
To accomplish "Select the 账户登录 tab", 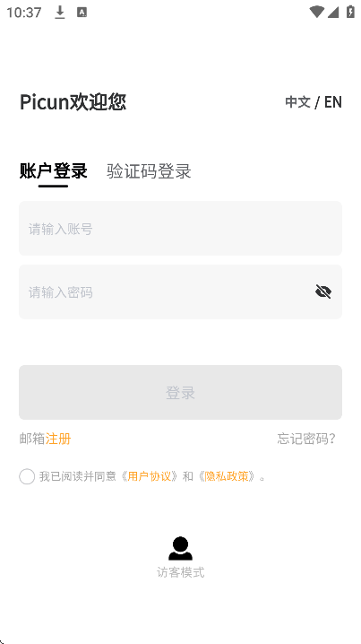I will pos(54,170).
